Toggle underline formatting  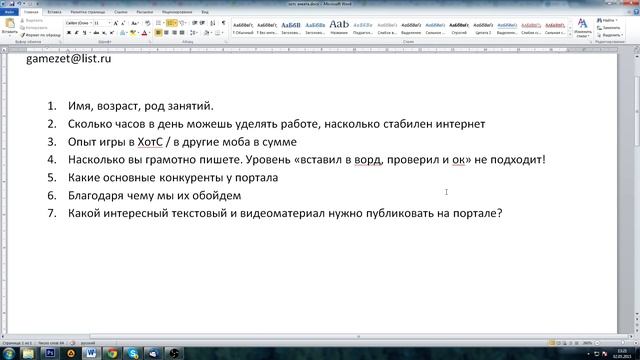tap(84, 33)
